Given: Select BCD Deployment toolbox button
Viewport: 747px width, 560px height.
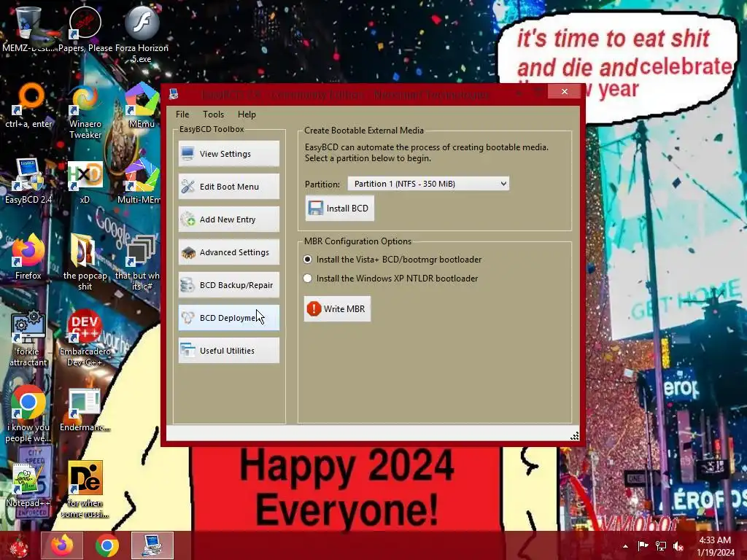Looking at the screenshot, I should tap(228, 318).
